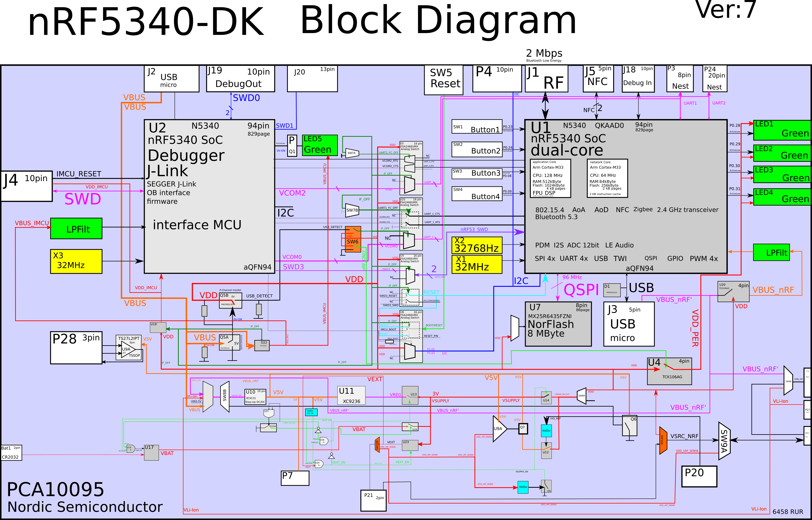The height and width of the screenshot is (520, 812).
Task: Select the U19 grey block
Action: pyautogui.click(x=158, y=328)
